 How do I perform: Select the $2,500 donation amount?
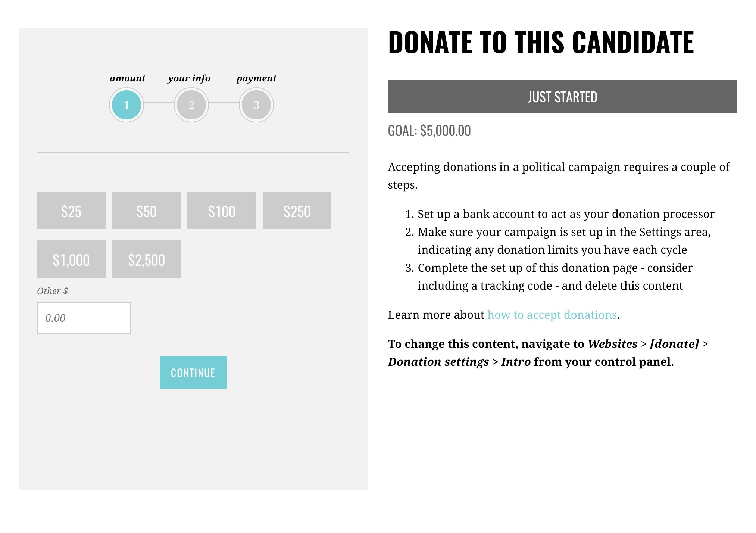coord(146,259)
